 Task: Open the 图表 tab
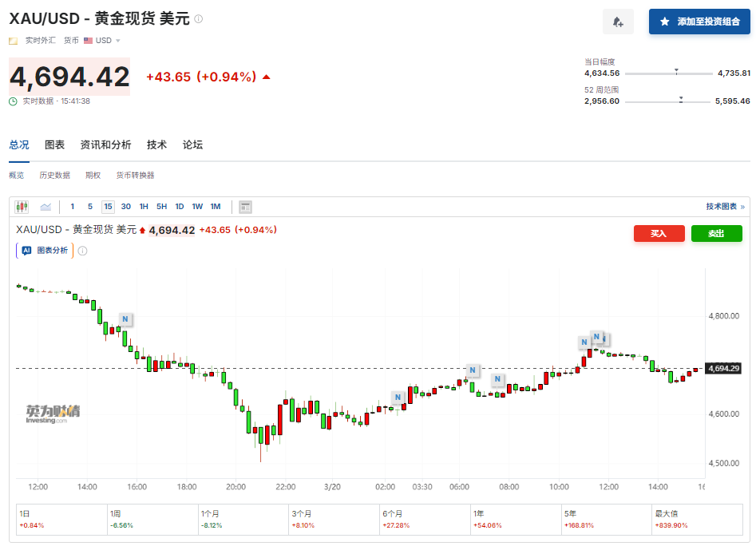tap(55, 144)
